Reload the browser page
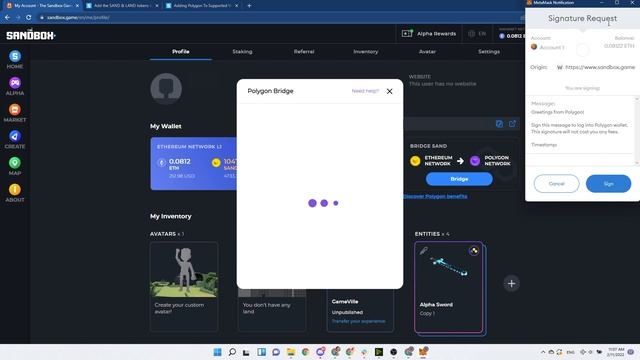640x360 pixels. coord(28,18)
